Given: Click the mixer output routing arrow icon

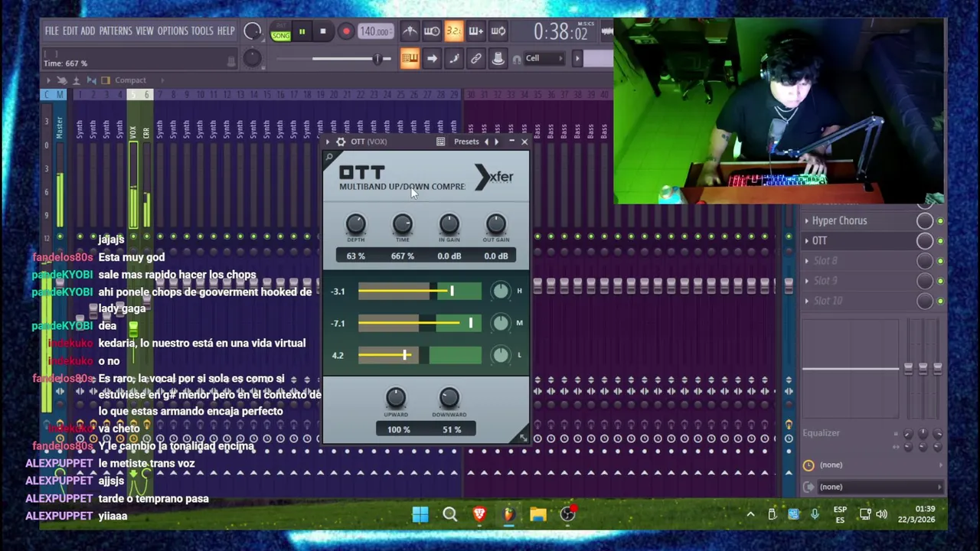Looking at the screenshot, I should (x=808, y=487).
